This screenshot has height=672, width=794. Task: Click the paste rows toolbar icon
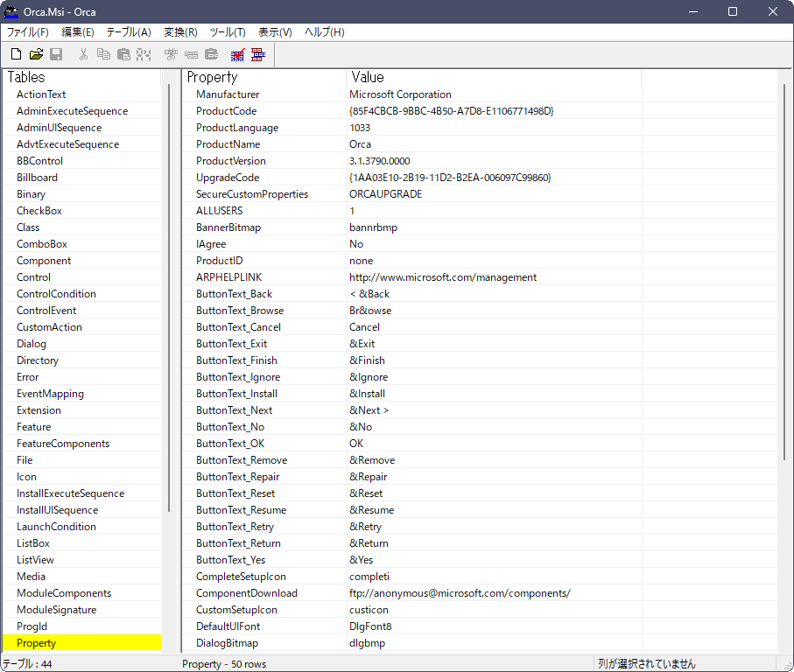click(x=211, y=54)
